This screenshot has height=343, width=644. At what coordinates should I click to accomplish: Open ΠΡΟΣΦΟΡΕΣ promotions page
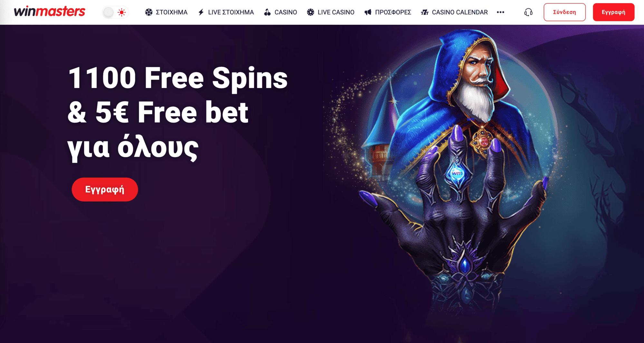393,12
